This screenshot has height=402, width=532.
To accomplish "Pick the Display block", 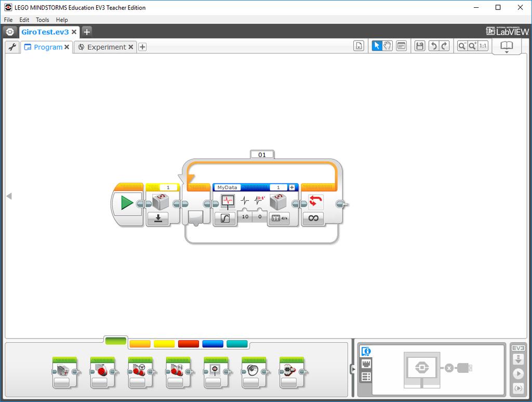I will [x=217, y=372].
